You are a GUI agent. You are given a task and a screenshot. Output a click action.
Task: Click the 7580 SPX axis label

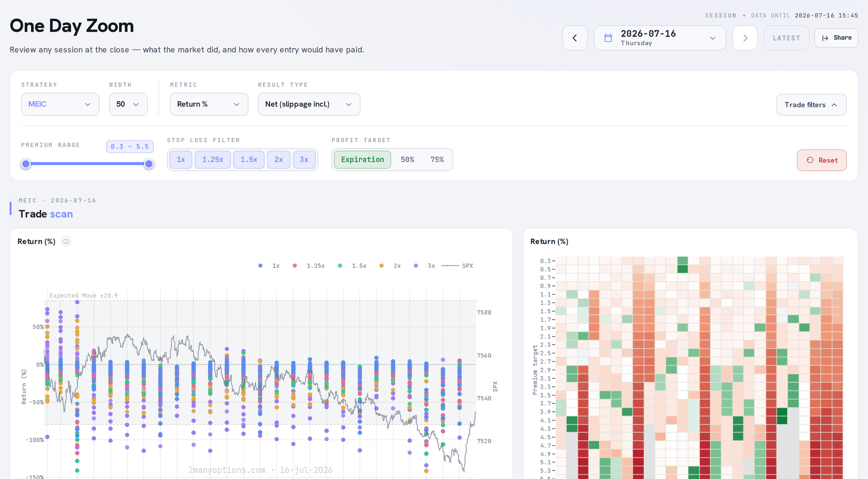[x=484, y=312]
